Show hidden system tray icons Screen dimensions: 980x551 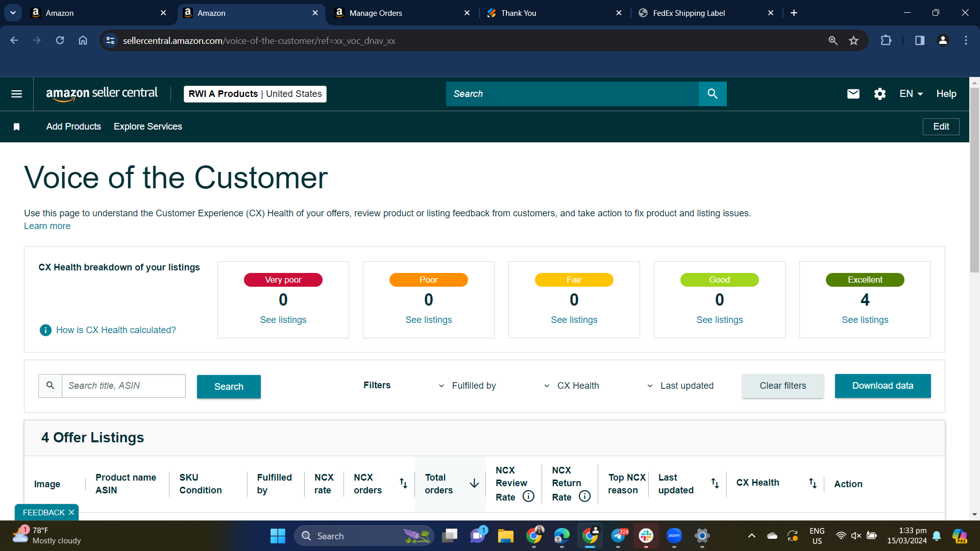coord(751,536)
